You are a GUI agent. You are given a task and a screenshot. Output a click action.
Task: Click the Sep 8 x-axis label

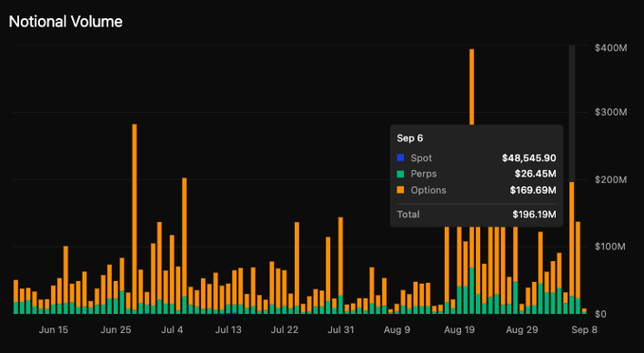pyautogui.click(x=584, y=330)
